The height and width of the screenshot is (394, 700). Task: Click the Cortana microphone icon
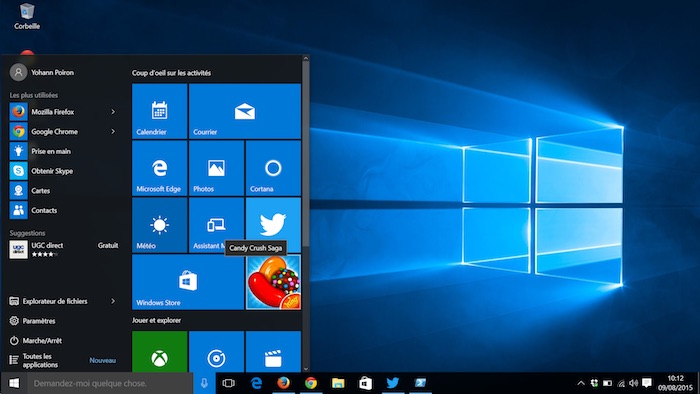point(204,383)
